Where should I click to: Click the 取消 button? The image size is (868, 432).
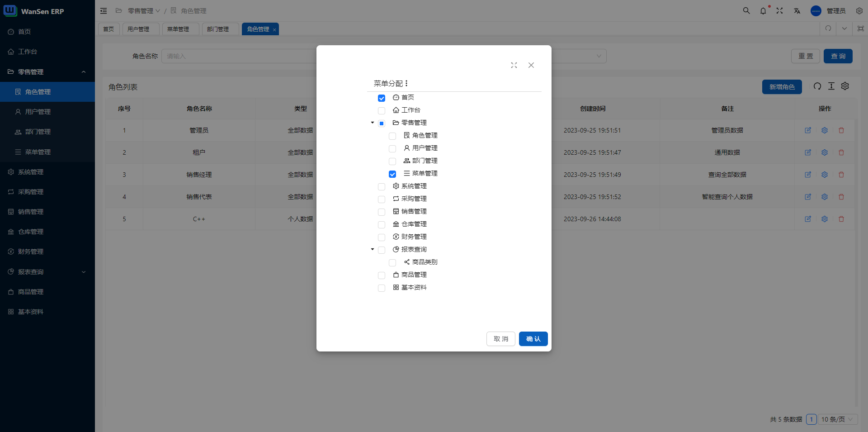click(500, 339)
